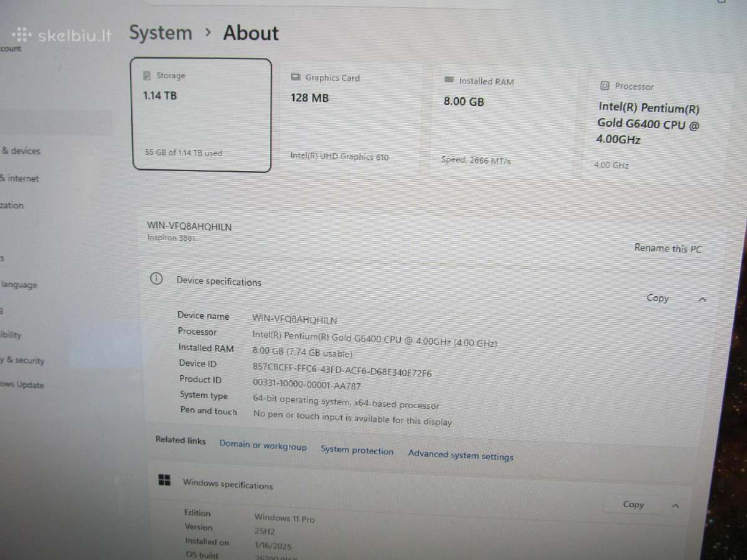Open System protection link
Viewport: 747px width, 560px height.
[357, 450]
